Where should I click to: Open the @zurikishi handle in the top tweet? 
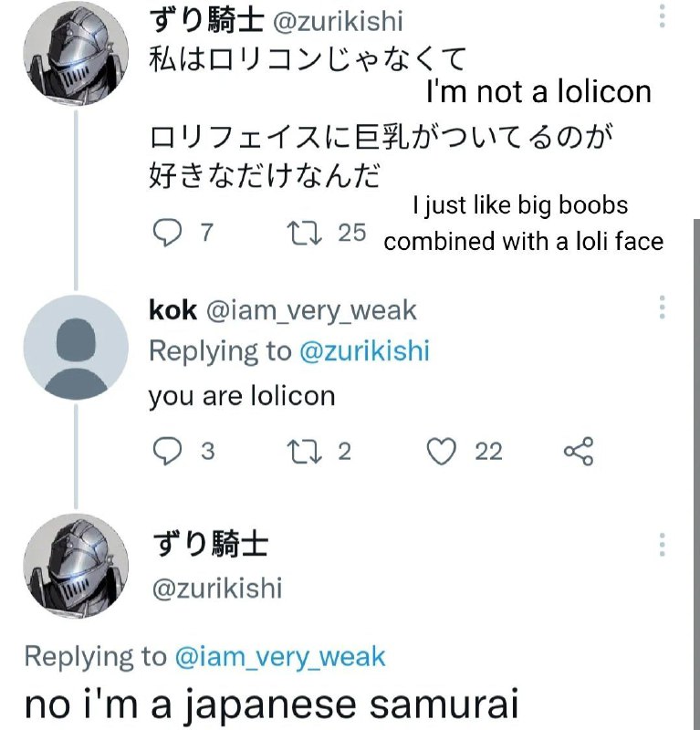click(x=338, y=21)
